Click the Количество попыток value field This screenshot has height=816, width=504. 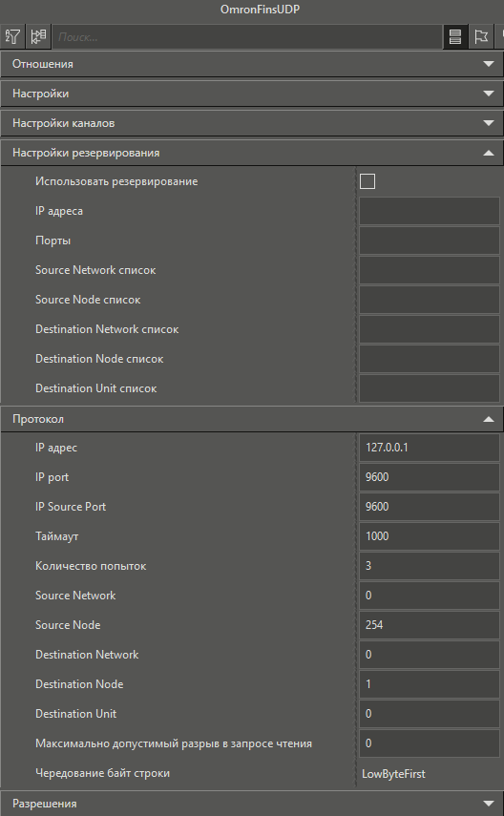(x=429, y=566)
